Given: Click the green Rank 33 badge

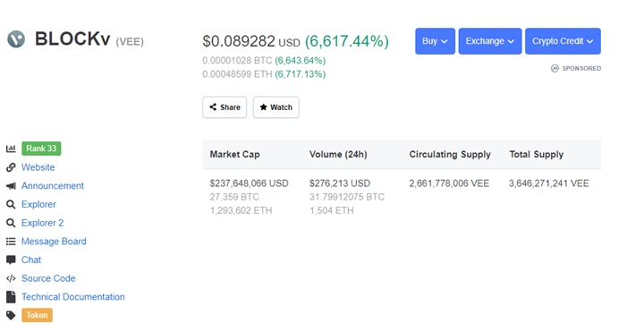Looking at the screenshot, I should [41, 149].
